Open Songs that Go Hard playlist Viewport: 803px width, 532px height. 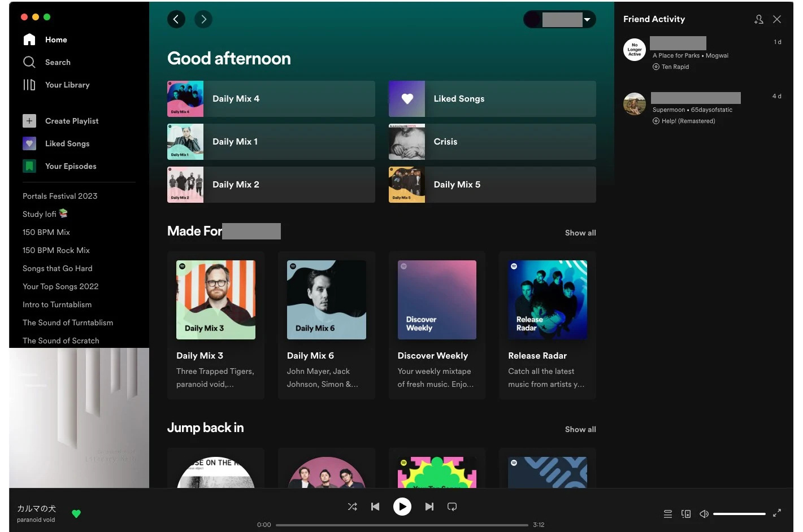point(57,268)
